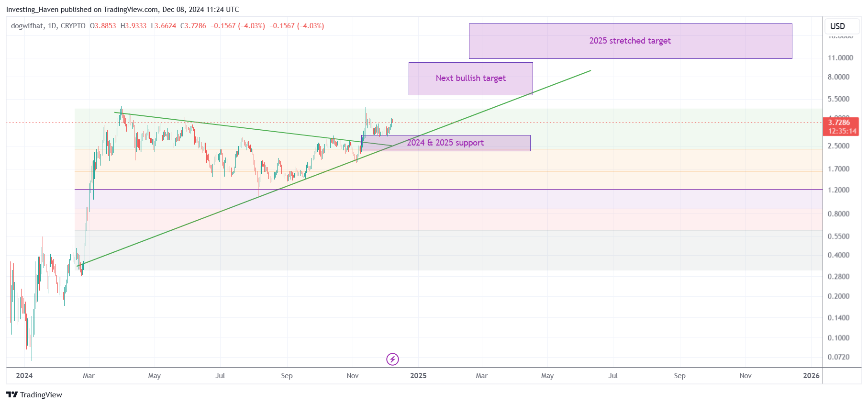Click the 2026 time axis label
This screenshot has height=405, width=868.
(811, 376)
